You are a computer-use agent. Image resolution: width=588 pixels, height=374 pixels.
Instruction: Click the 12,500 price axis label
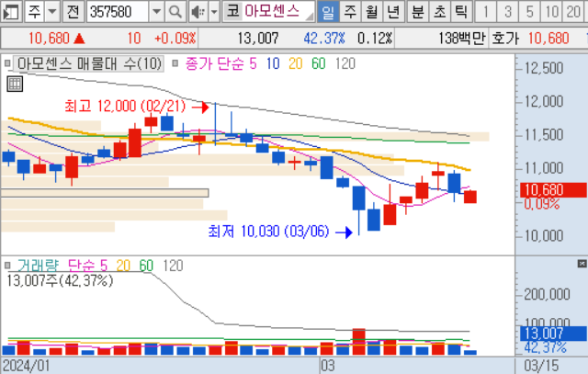point(544,68)
